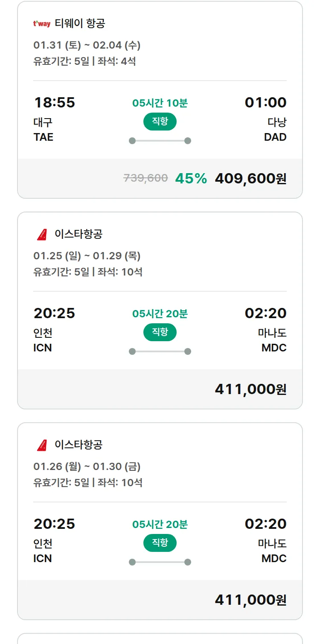Select the 411,000원 price for 01.26 flight

(250, 600)
